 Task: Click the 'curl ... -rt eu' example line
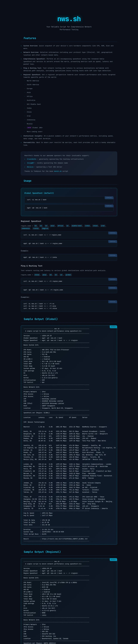click(x=39, y=304)
